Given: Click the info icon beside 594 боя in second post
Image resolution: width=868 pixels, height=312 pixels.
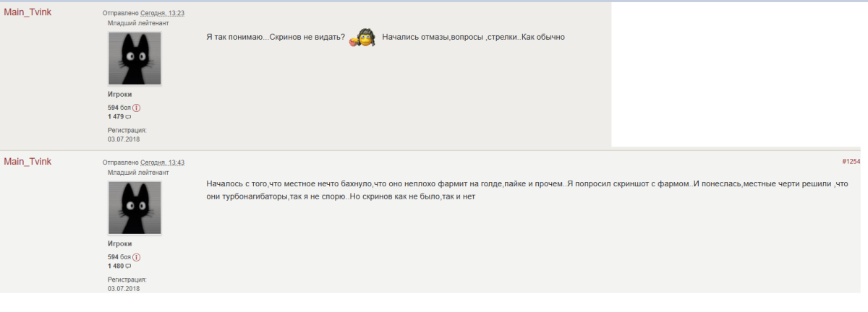Looking at the screenshot, I should click(136, 257).
